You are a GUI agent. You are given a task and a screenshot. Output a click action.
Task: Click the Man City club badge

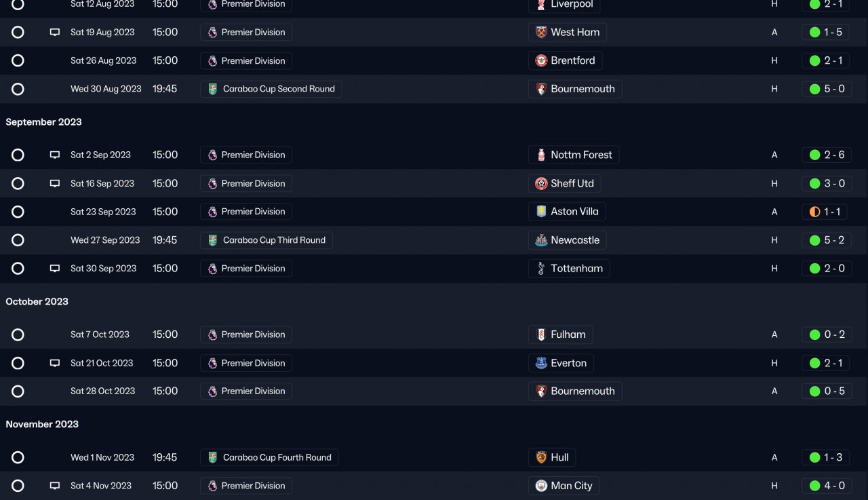(x=541, y=486)
